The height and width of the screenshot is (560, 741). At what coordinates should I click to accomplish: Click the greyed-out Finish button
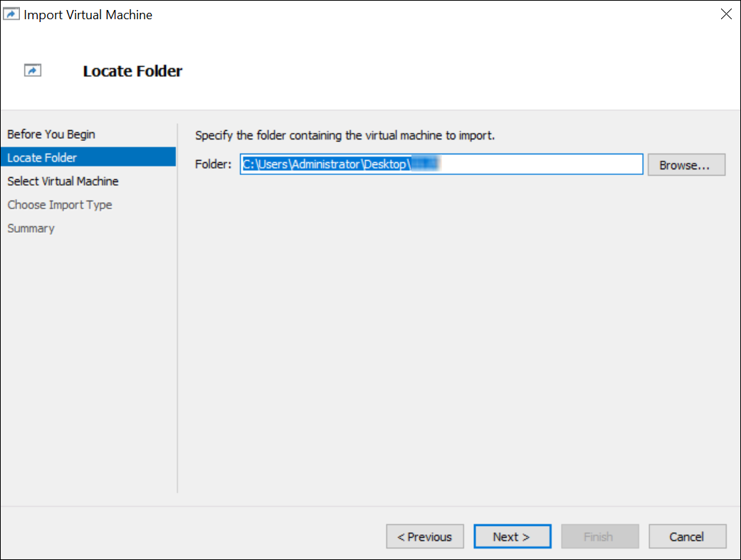pos(599,537)
